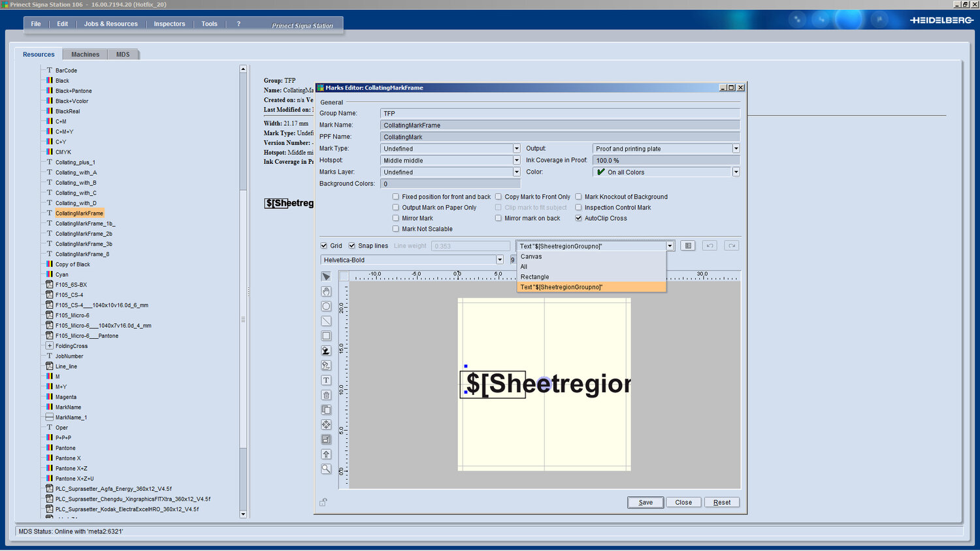Viewport: 980px width, 551px height.
Task: Disable the AutoClip Cross checkbox
Action: 578,218
